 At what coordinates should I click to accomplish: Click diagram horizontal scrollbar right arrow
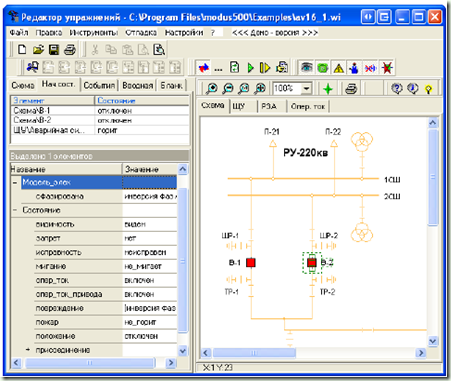(x=421, y=353)
